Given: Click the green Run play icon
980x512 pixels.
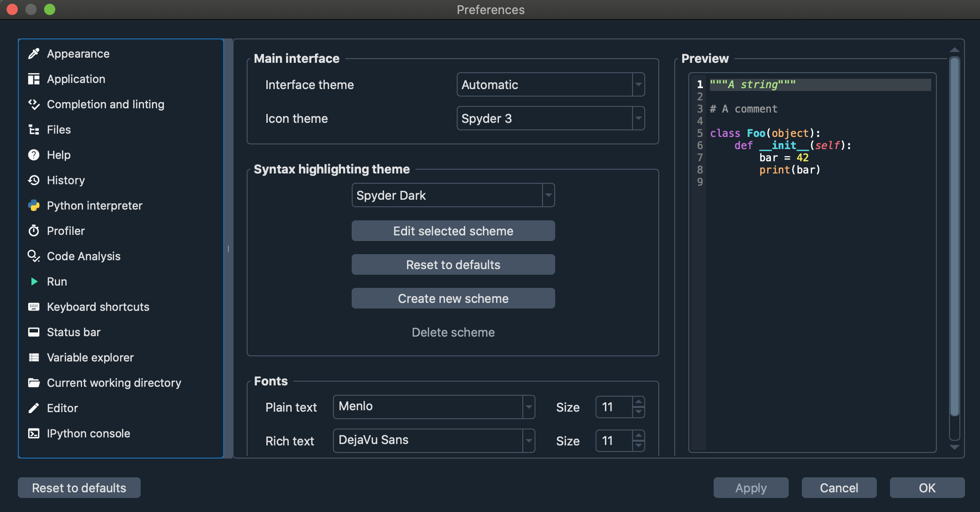Looking at the screenshot, I should click(34, 282).
